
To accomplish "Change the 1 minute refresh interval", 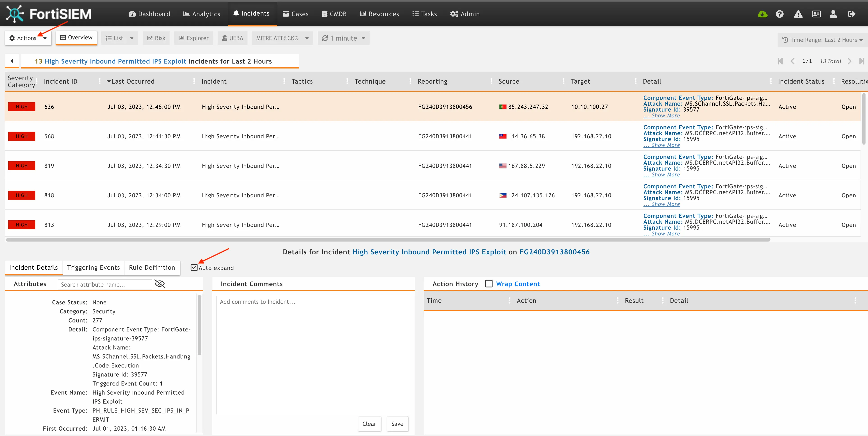I will [x=343, y=38].
